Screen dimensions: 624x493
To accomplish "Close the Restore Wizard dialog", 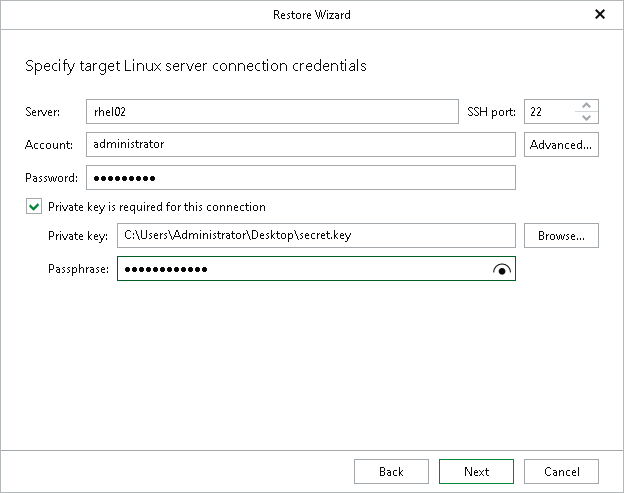I will (600, 15).
